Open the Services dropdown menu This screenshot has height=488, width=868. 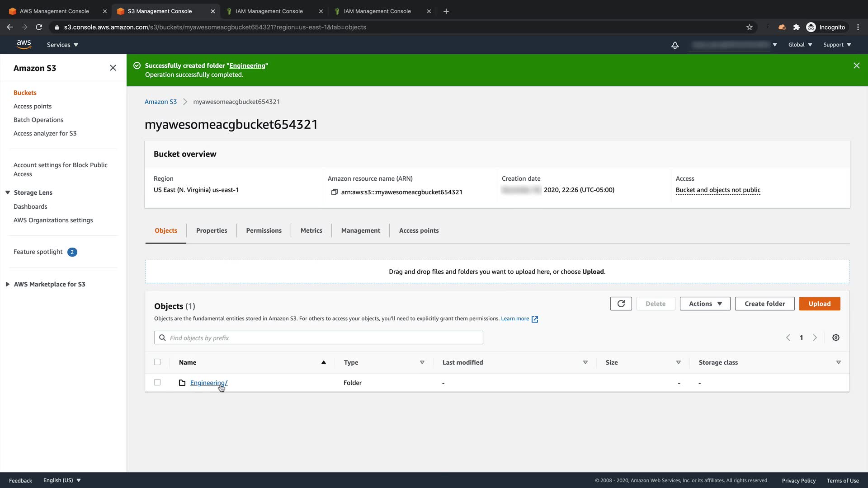tap(62, 45)
